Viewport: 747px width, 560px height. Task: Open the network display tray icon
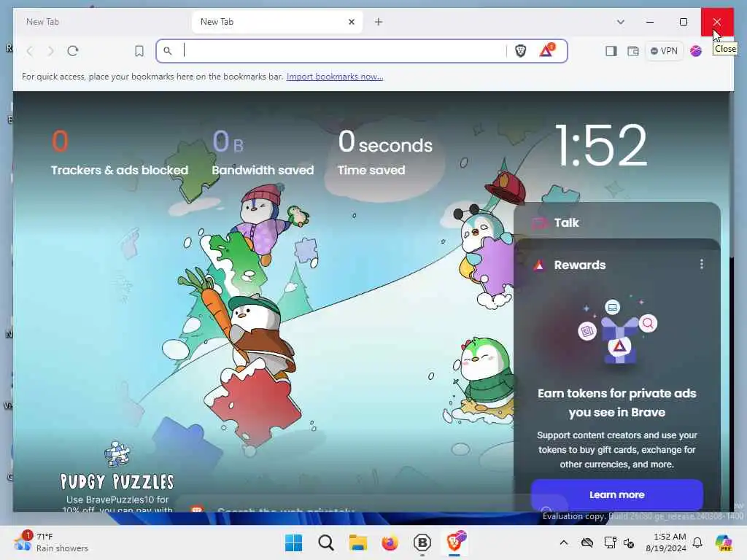pos(609,542)
